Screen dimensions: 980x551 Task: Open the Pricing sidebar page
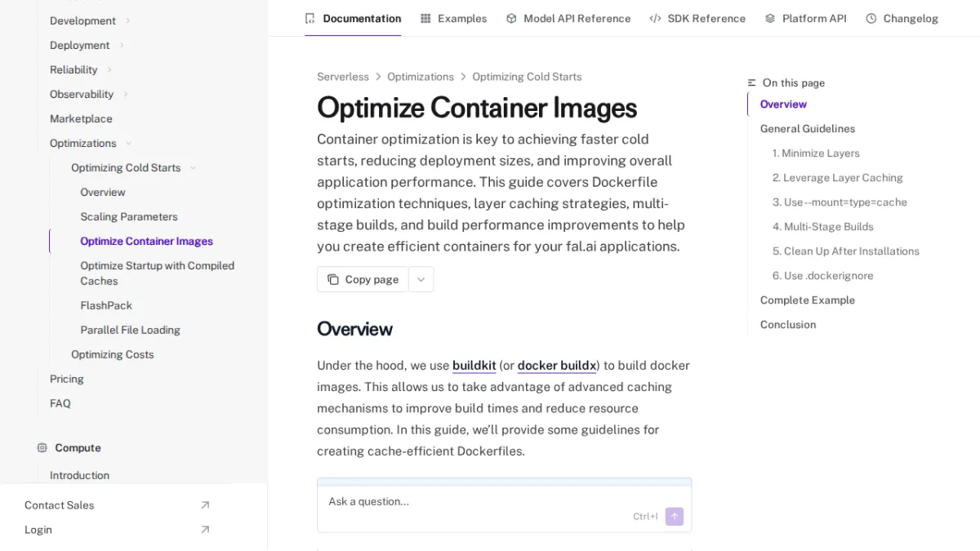[x=67, y=379]
